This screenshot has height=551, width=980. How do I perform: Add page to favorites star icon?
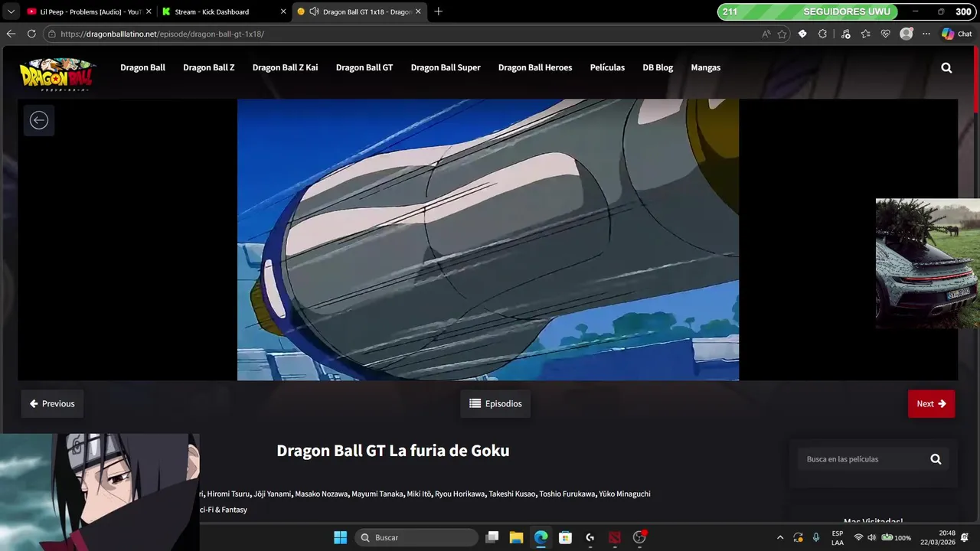pyautogui.click(x=782, y=34)
